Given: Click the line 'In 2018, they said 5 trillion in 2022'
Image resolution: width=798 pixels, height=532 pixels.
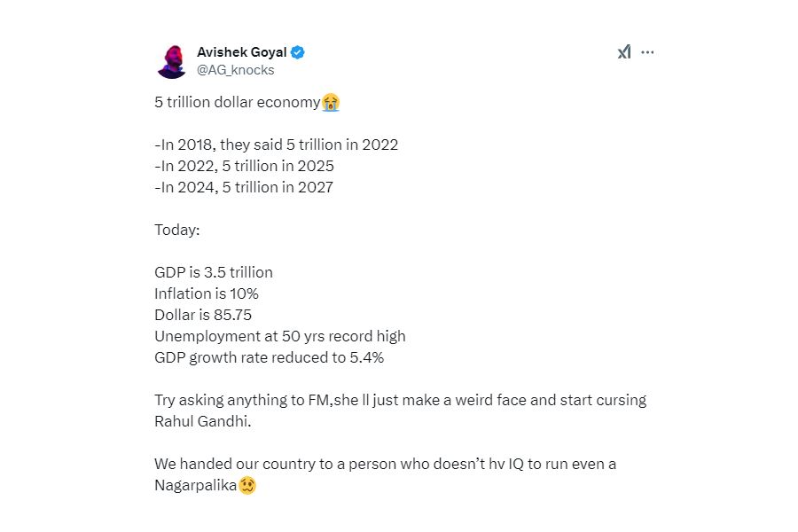Looking at the screenshot, I should click(x=277, y=145).
